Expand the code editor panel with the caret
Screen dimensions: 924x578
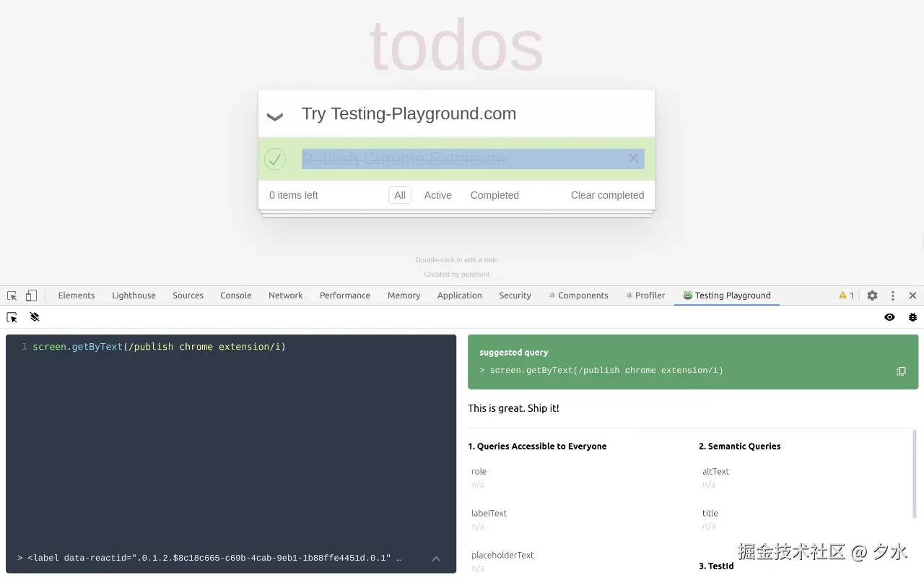coord(436,558)
